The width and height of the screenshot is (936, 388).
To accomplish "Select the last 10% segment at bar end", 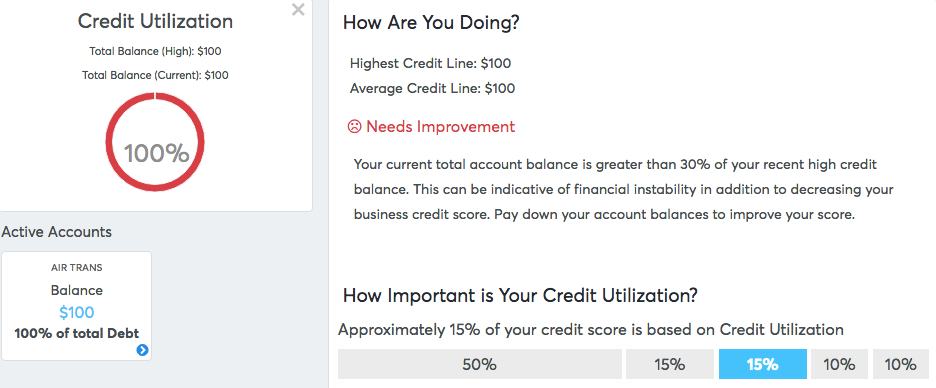I will point(901,364).
